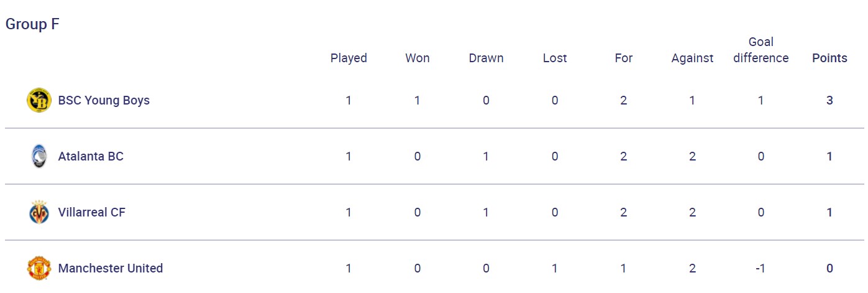868x293 pixels.
Task: Click the Group F heading
Action: coord(32,24)
